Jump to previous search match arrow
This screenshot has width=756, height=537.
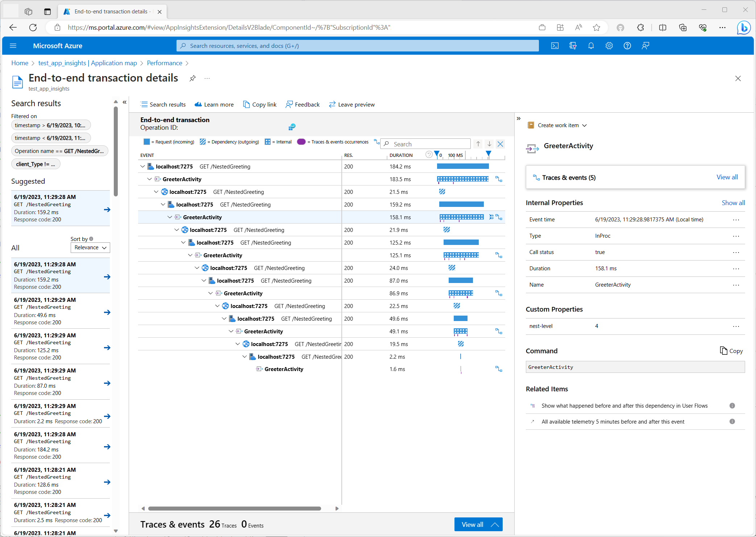click(478, 144)
